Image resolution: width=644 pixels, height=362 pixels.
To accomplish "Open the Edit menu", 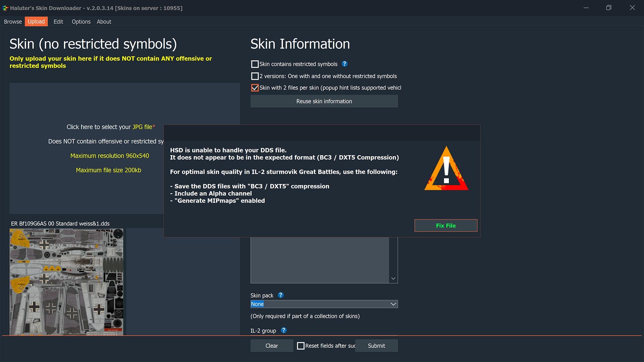I will pyautogui.click(x=58, y=21).
